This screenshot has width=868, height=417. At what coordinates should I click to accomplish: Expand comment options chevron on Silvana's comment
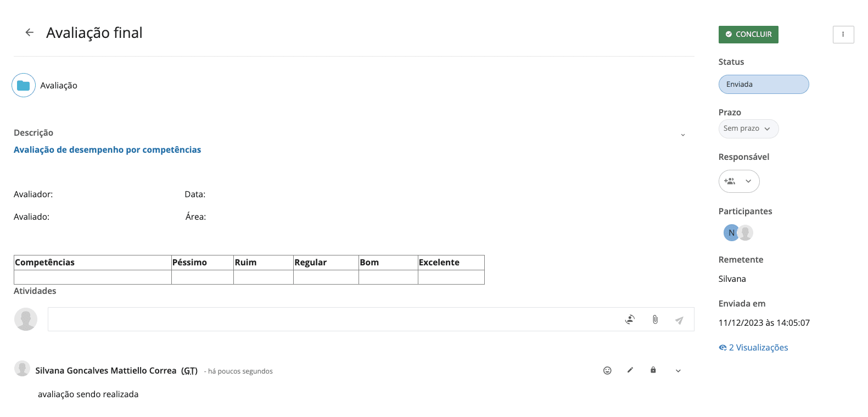tap(678, 371)
